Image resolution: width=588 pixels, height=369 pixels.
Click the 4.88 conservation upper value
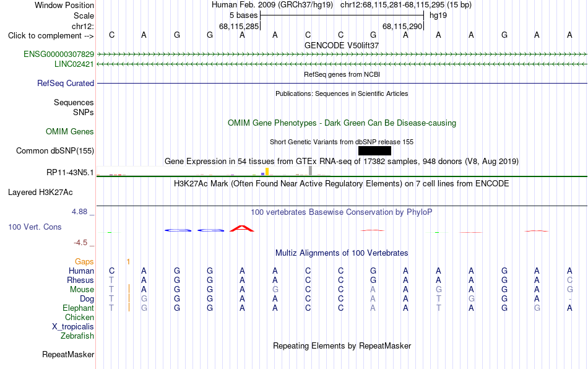tap(79, 212)
